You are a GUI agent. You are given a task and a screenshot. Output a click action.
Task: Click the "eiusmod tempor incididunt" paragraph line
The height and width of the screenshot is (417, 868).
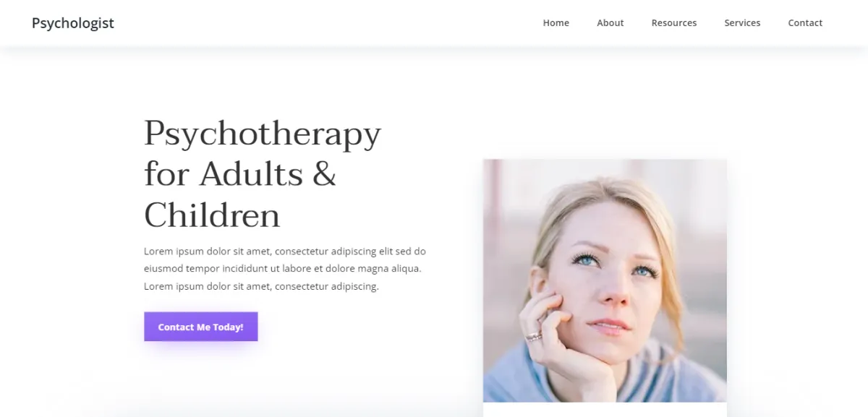tap(283, 269)
